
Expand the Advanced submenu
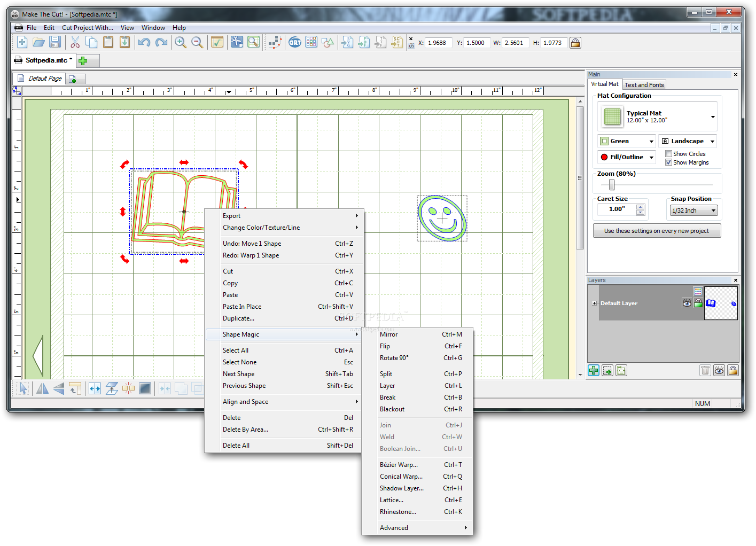pyautogui.click(x=417, y=528)
